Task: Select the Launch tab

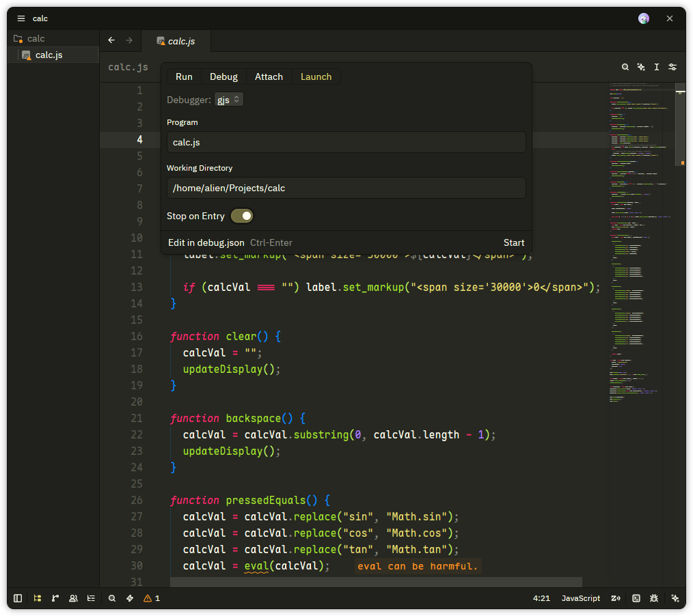Action: (316, 77)
